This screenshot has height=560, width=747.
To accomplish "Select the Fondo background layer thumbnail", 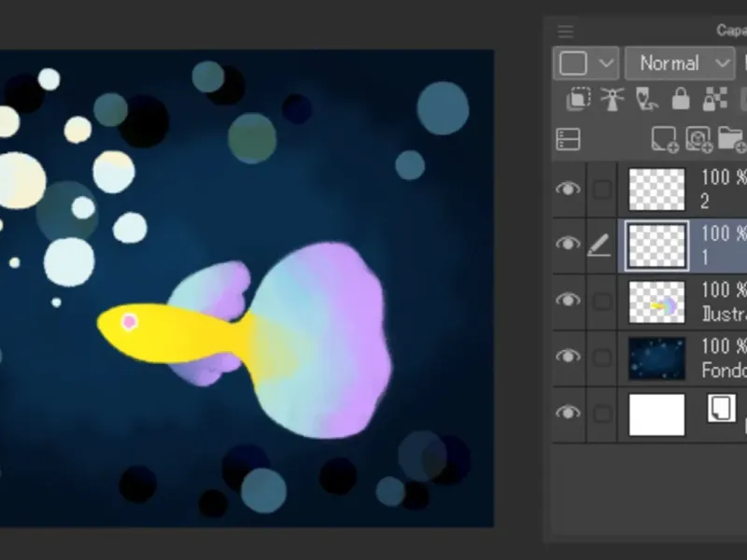I will click(656, 358).
